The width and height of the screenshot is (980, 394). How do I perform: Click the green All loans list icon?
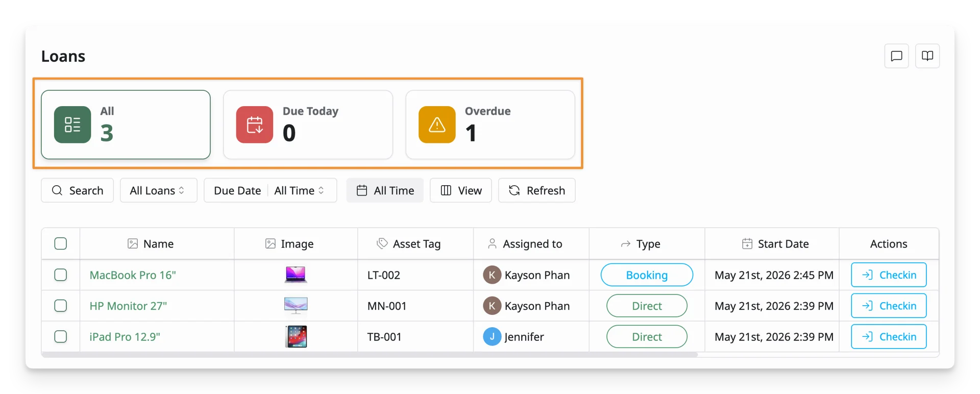coord(72,125)
